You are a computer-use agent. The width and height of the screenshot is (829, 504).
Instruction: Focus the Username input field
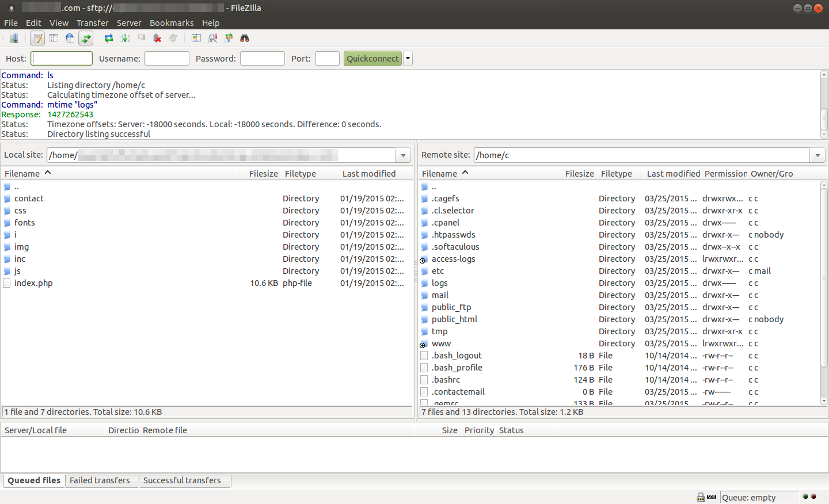click(167, 59)
